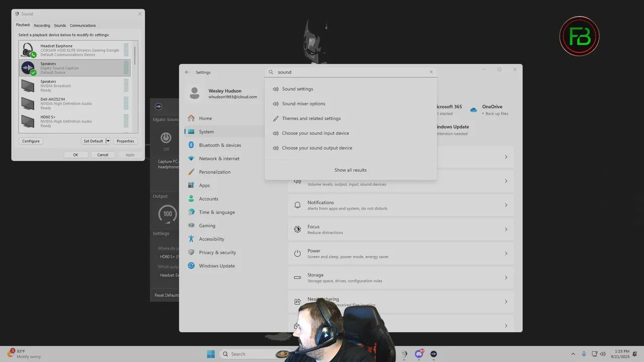
Task: Switch to the Recording tab
Action: point(42,25)
